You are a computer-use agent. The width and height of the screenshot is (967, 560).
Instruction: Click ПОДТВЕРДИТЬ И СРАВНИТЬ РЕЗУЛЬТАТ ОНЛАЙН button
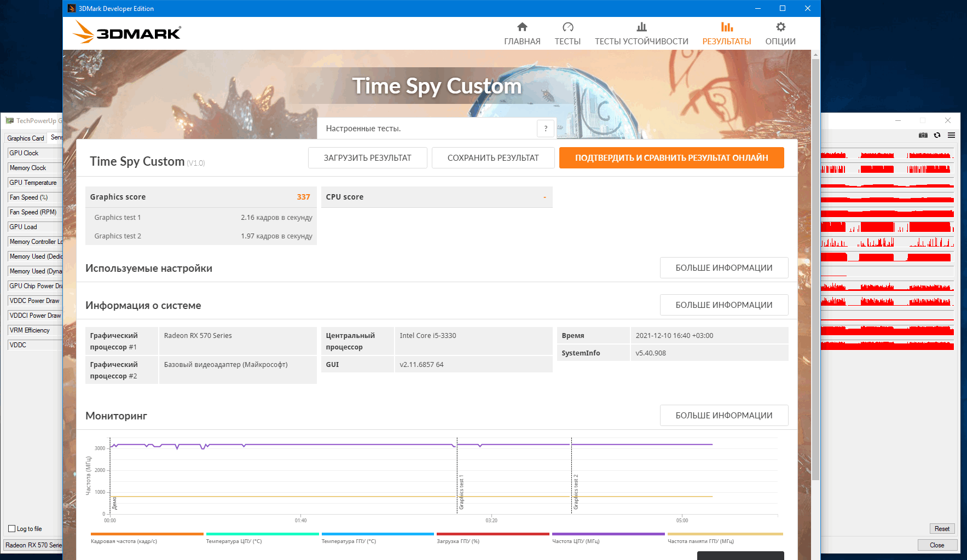[671, 157]
